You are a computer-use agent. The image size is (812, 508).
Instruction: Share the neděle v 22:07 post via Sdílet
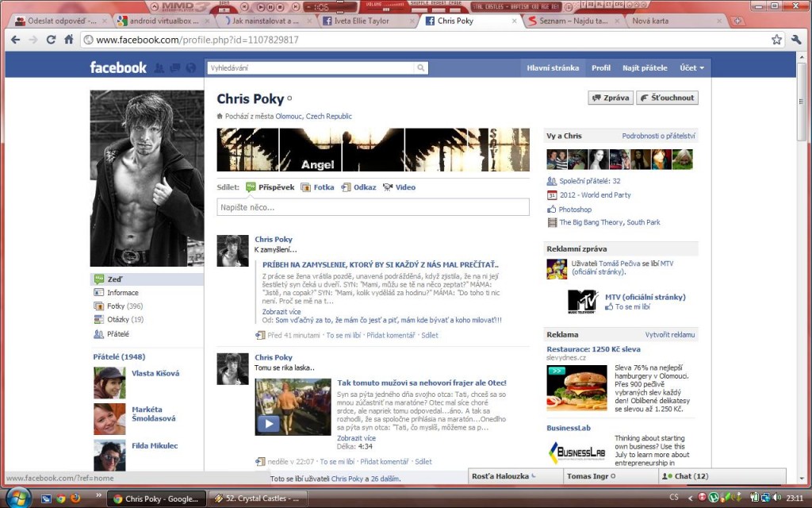point(423,462)
